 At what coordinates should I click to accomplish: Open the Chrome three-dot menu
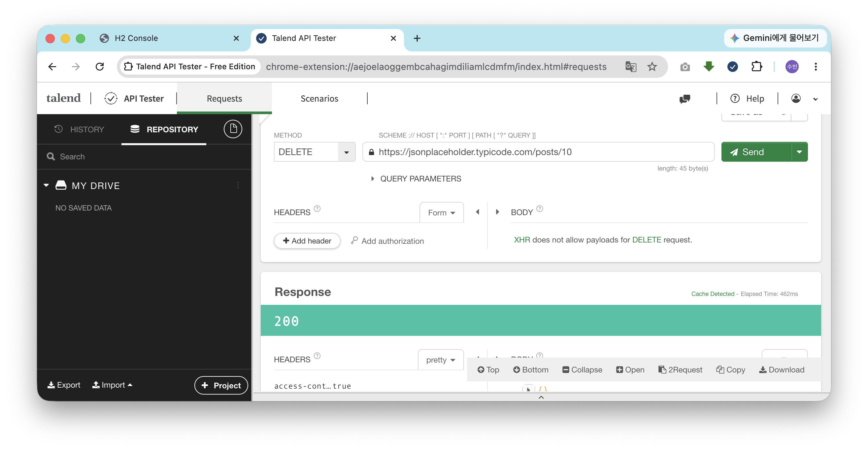click(x=816, y=67)
